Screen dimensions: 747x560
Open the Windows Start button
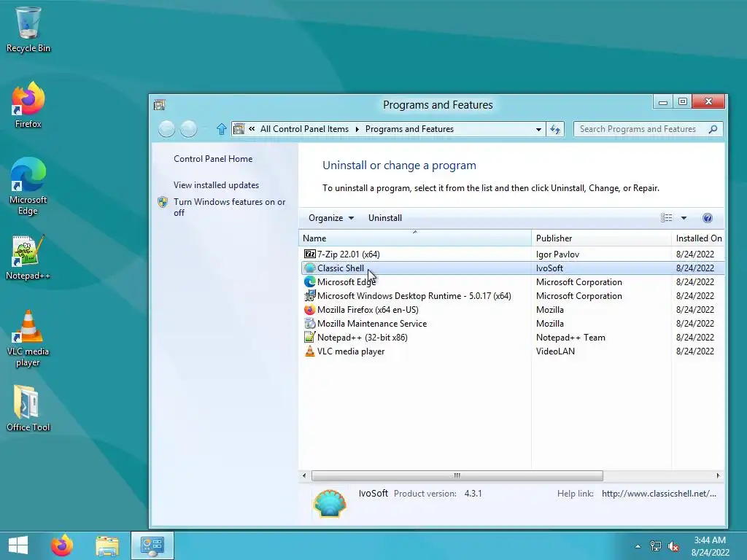click(18, 545)
